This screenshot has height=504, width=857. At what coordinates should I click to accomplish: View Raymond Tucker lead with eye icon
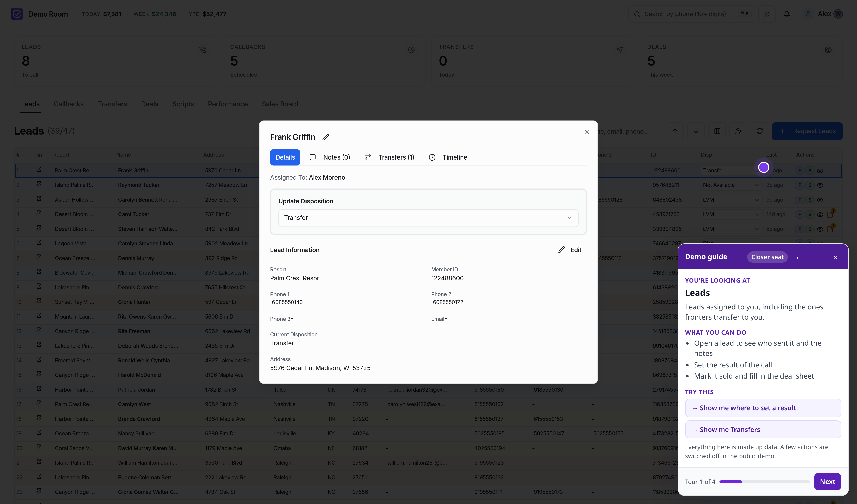(x=820, y=185)
